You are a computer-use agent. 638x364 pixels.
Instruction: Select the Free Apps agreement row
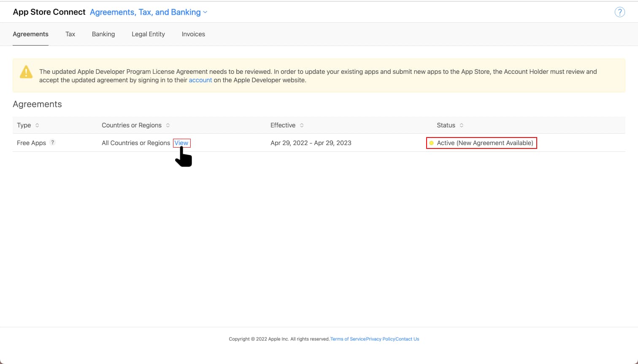(31, 143)
